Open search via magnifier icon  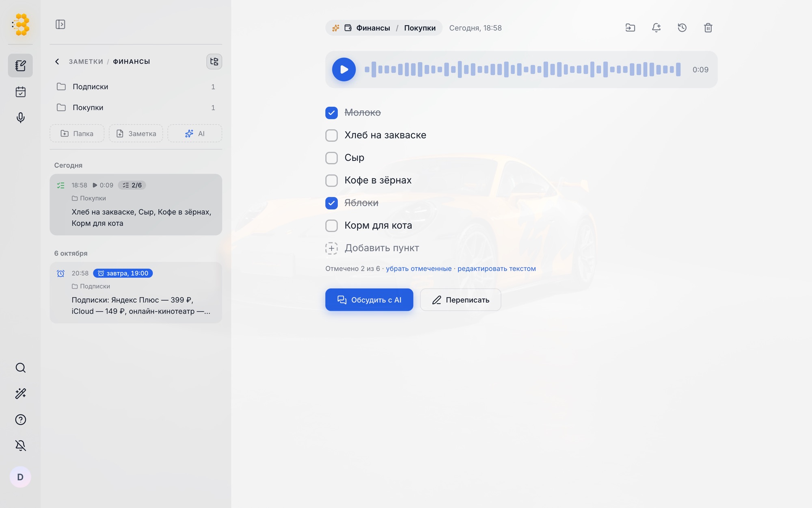click(x=20, y=368)
